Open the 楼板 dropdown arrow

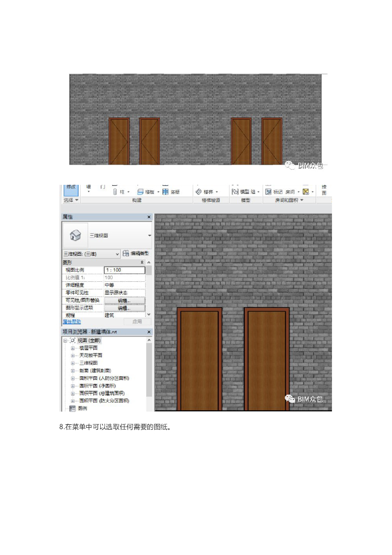158,192
